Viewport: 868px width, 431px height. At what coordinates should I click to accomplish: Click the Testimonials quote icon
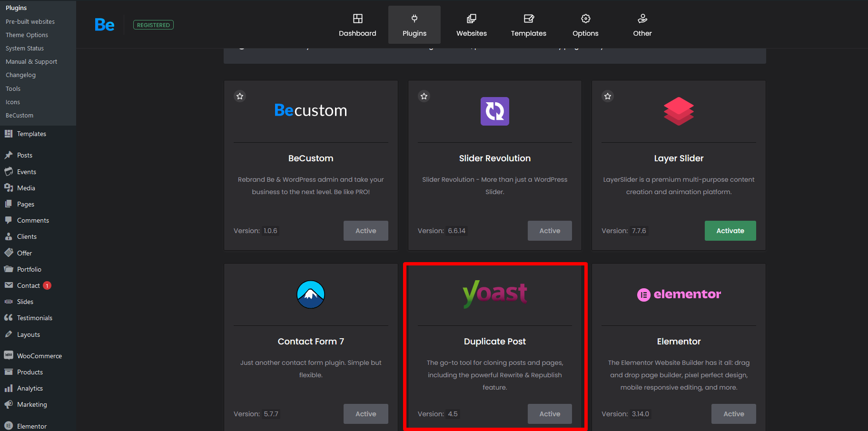click(x=9, y=317)
